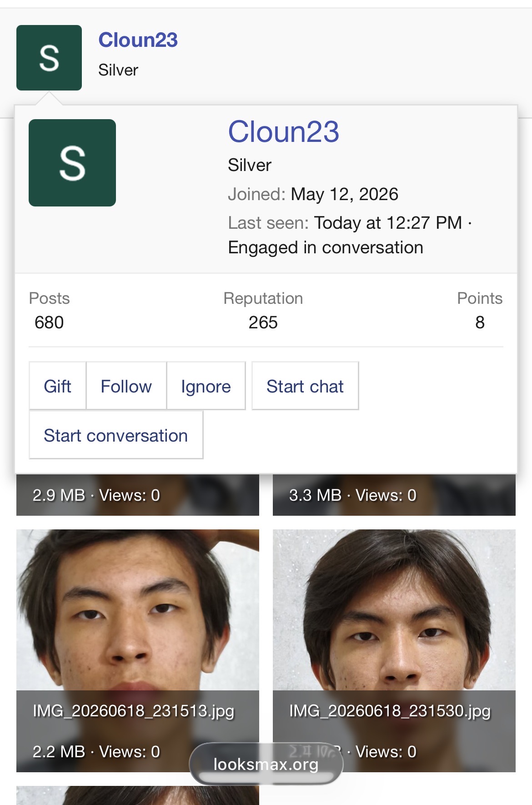
Task: Start chat with Cloun23
Action: pos(305,386)
